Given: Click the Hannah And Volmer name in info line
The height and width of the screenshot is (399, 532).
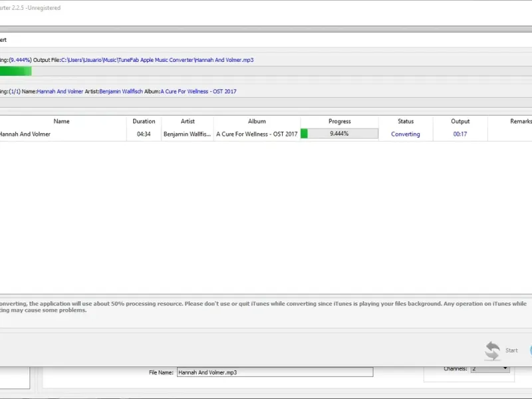Looking at the screenshot, I should [x=60, y=91].
